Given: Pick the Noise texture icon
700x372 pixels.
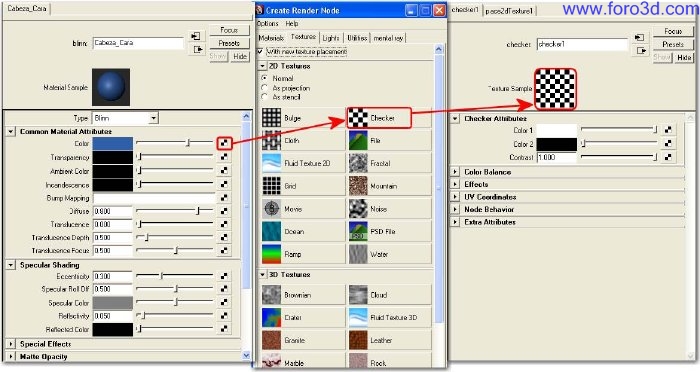Looking at the screenshot, I should pyautogui.click(x=358, y=209).
